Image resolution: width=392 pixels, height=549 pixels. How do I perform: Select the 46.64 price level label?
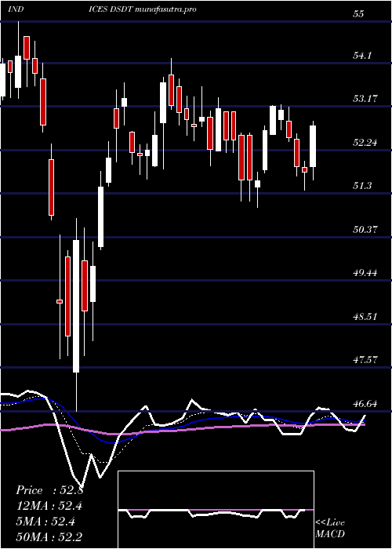pos(365,403)
